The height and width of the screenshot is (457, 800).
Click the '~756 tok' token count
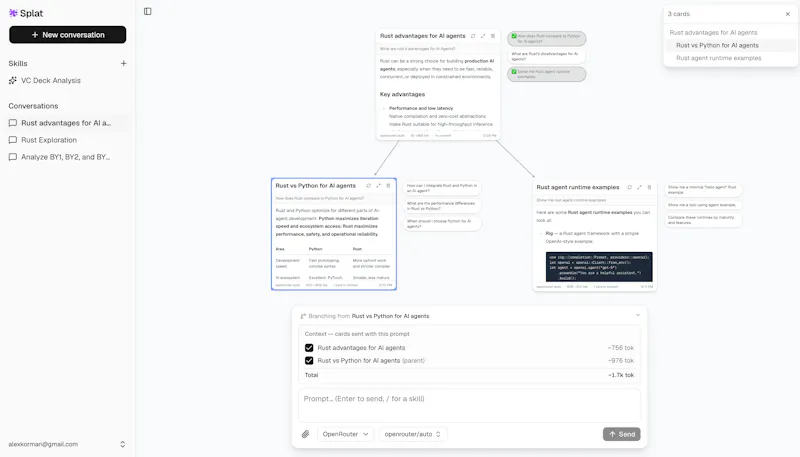click(620, 348)
